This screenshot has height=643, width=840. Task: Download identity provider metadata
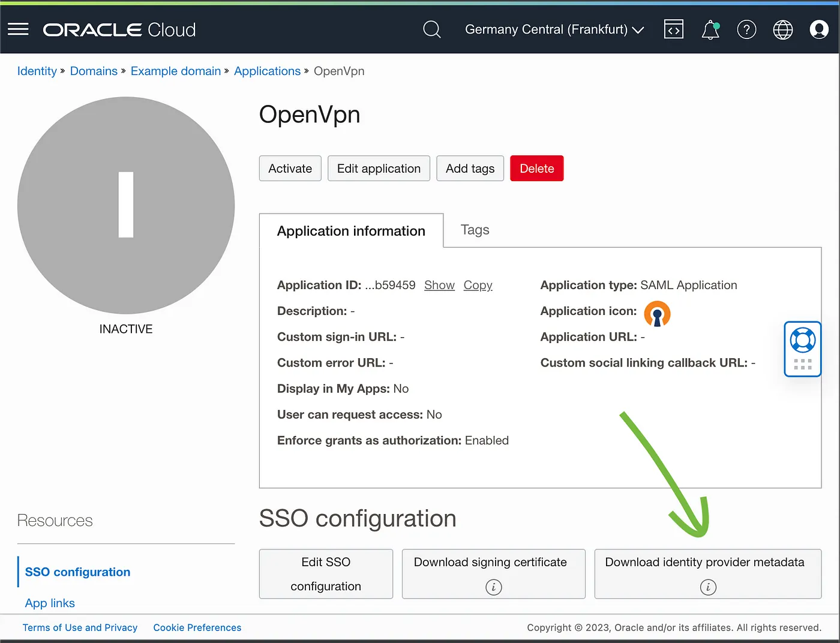point(707,563)
